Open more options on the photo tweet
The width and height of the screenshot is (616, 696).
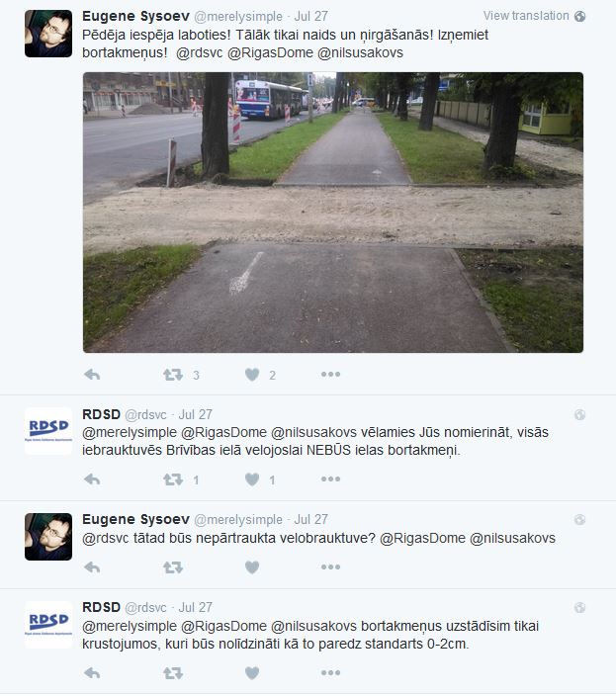330,374
